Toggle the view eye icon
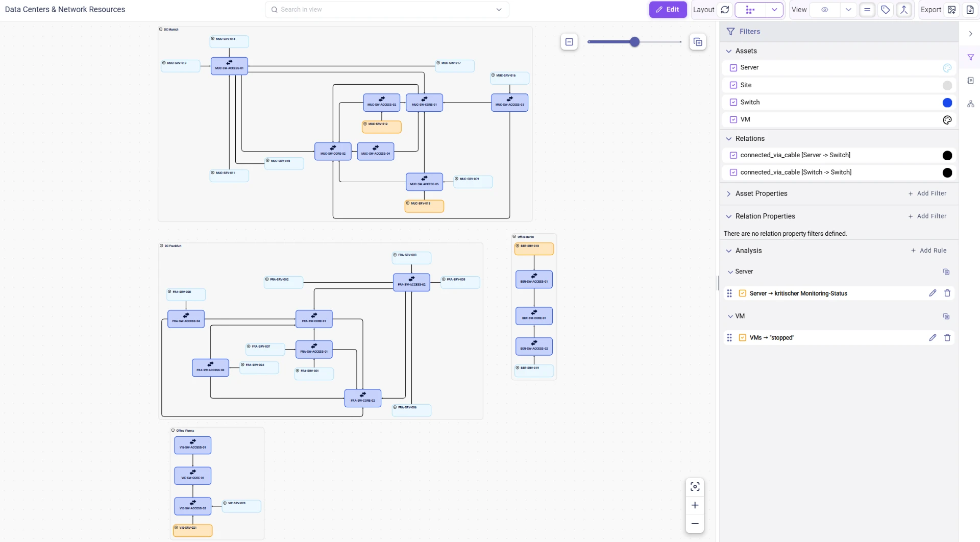The width and height of the screenshot is (980, 542). (824, 10)
